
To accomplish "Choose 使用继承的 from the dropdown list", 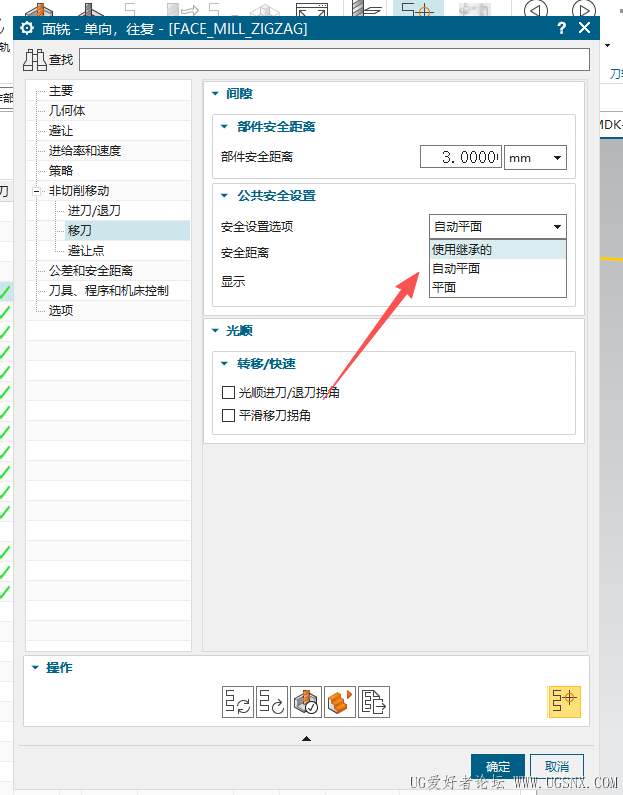I will [x=498, y=249].
